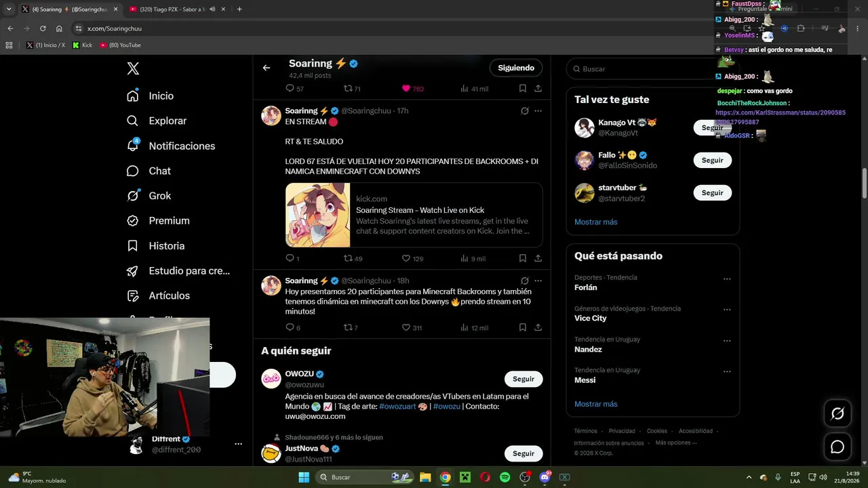This screenshot has height=488, width=868.
Task: Open a new browser tab
Action: pos(239,9)
